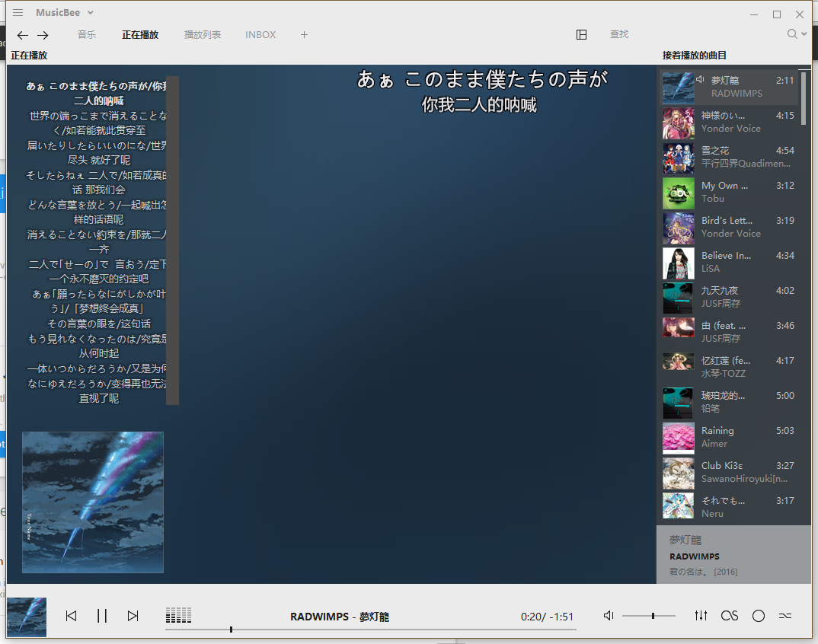This screenshot has width=818, height=644.
Task: Click the 0:20/ -1:51 time display
Action: 547,617
